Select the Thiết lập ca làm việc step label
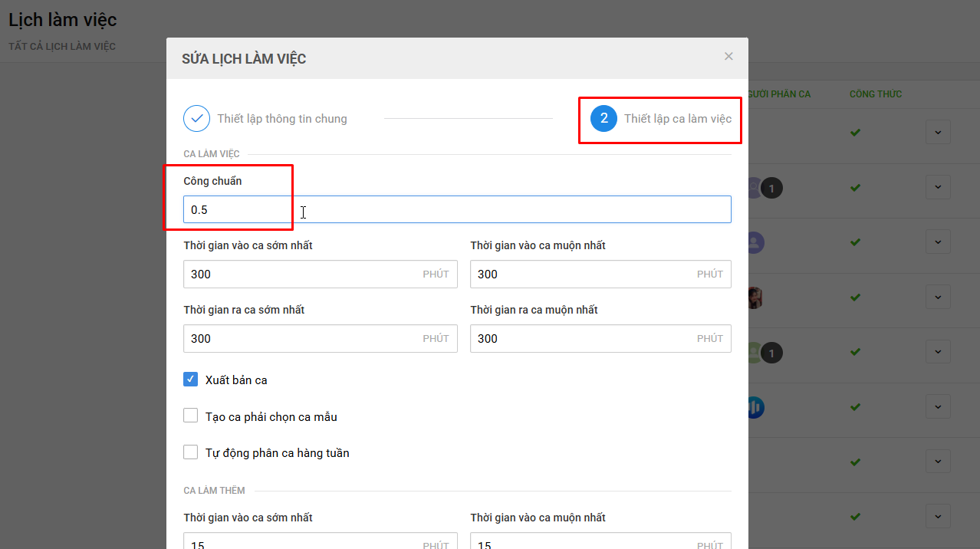 coord(678,119)
